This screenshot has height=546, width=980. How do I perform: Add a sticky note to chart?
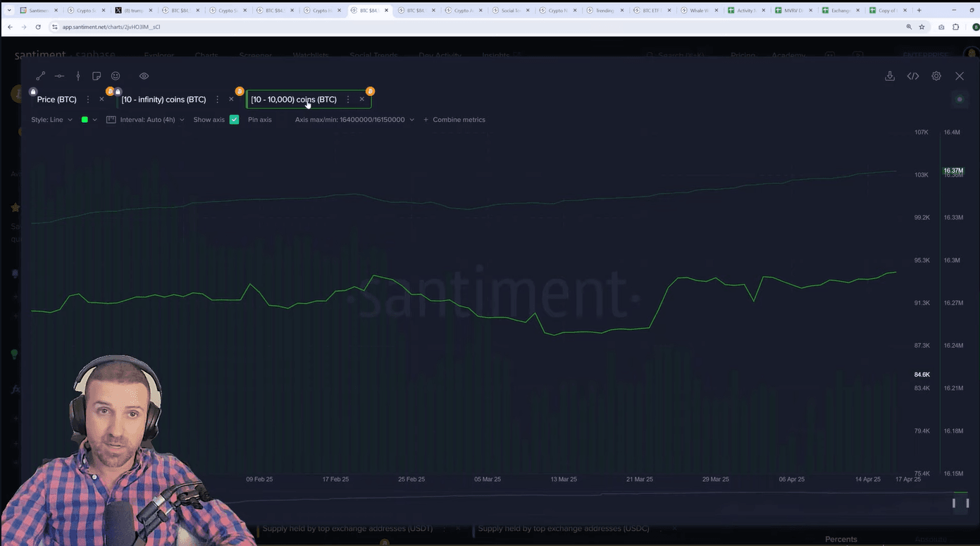click(97, 76)
